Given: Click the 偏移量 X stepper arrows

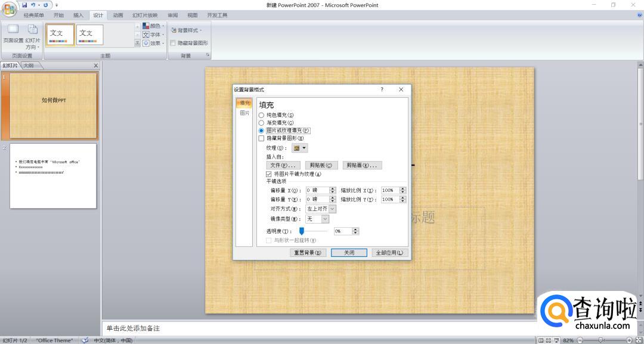Looking at the screenshot, I should (333, 190).
